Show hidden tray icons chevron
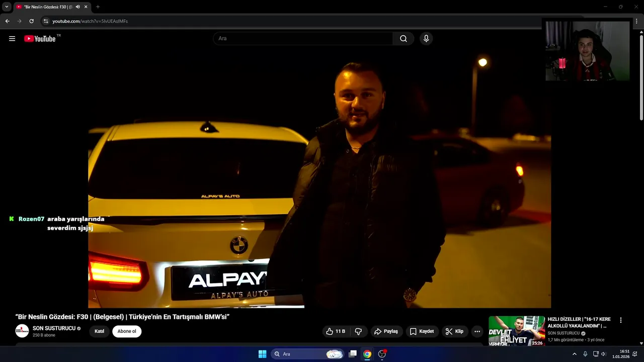The width and height of the screenshot is (644, 362). 575,354
